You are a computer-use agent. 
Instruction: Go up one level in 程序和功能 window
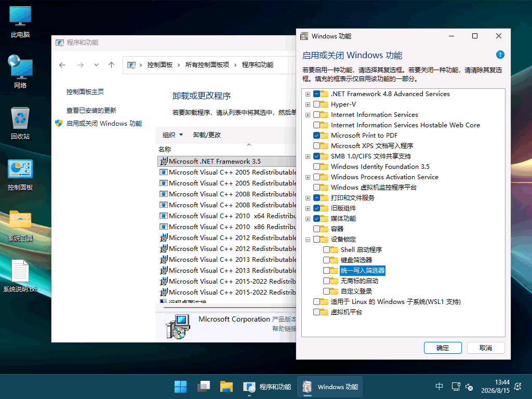[x=111, y=65]
